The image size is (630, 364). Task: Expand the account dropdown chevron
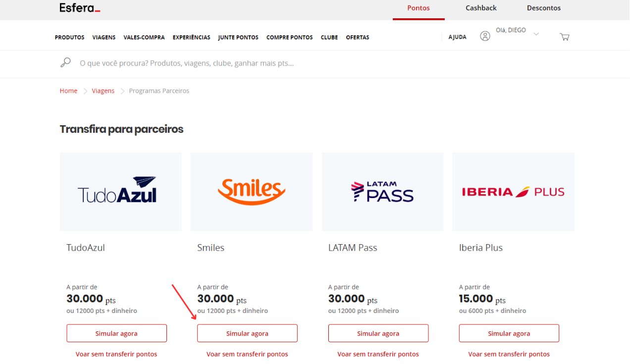pyautogui.click(x=536, y=34)
